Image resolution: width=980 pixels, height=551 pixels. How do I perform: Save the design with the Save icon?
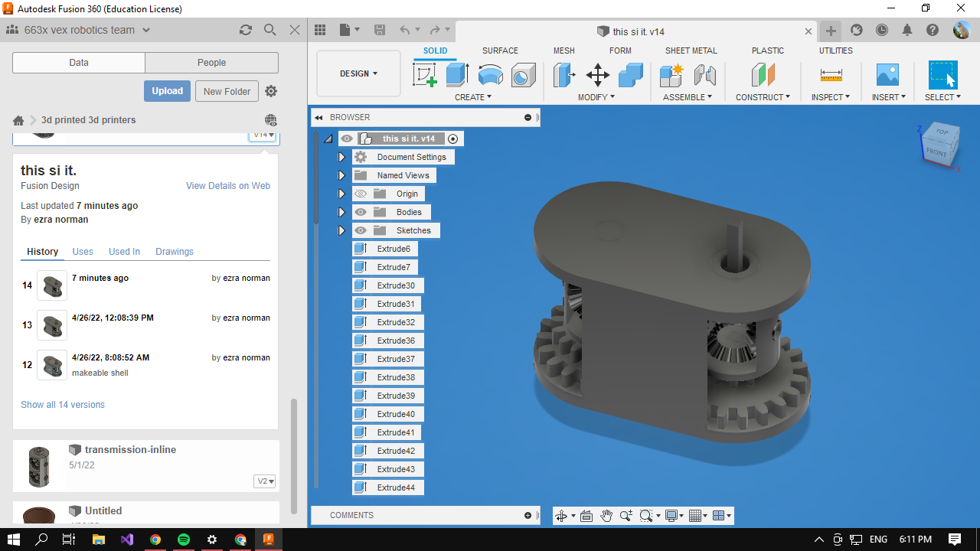(380, 30)
